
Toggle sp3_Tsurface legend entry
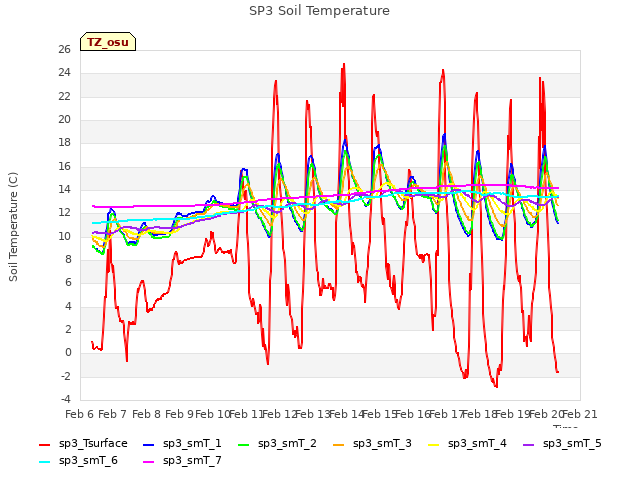(83, 443)
